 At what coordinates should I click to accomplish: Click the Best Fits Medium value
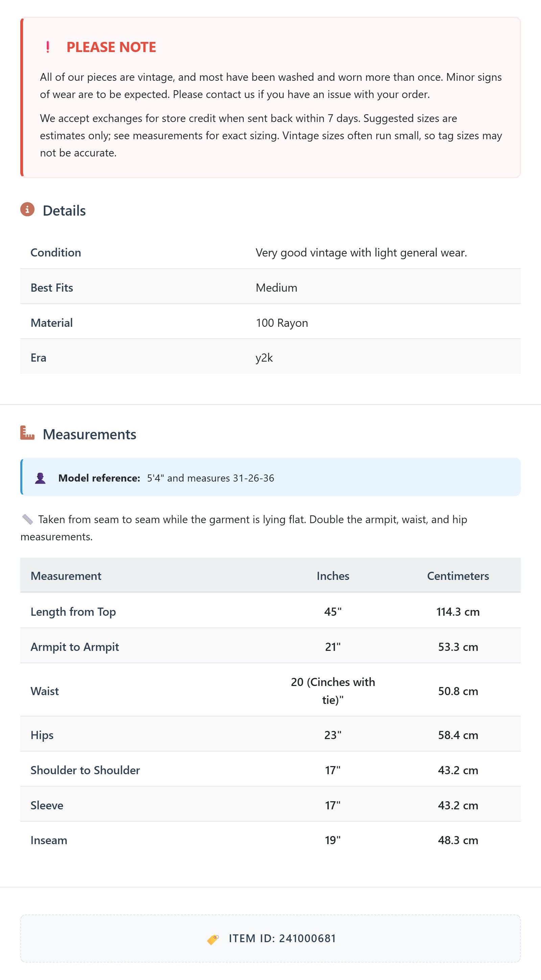coord(276,288)
